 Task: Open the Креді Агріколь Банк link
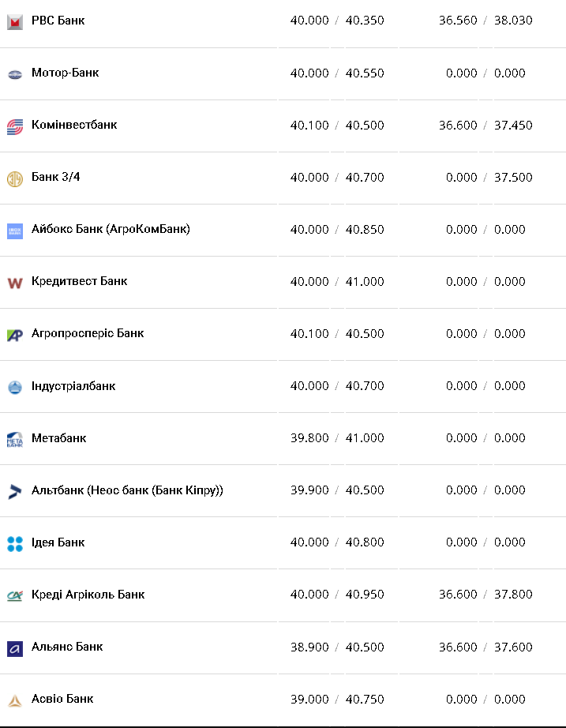point(88,595)
